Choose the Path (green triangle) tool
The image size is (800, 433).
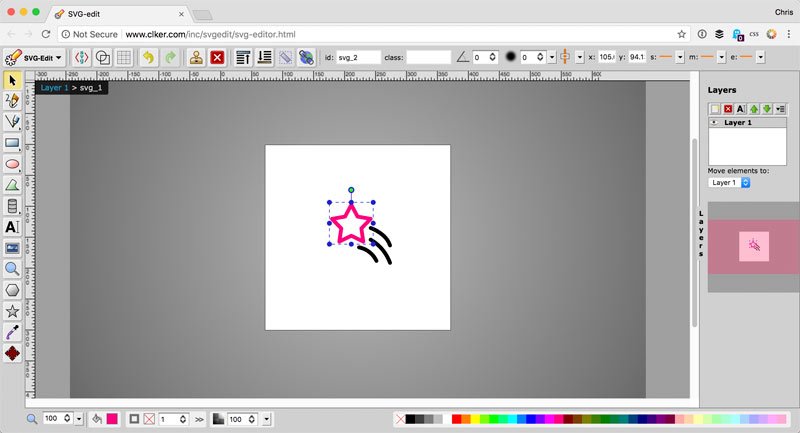point(12,185)
